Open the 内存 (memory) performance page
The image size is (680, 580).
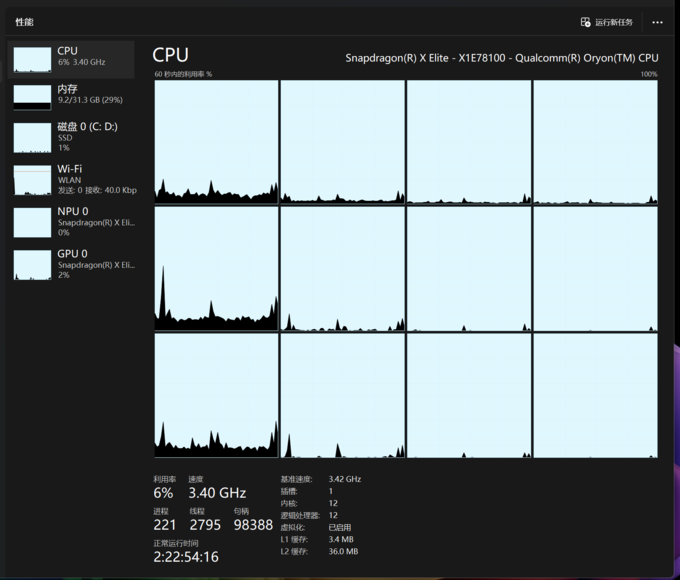[70, 95]
